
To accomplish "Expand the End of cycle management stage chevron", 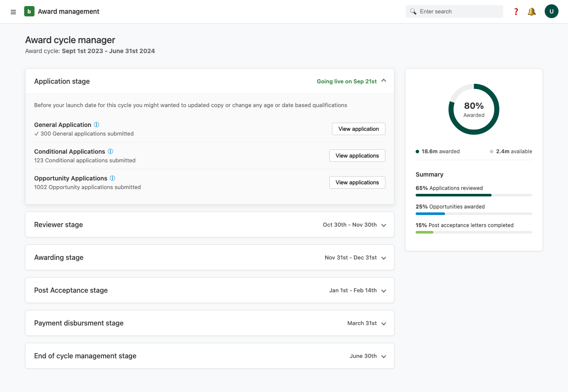I will pos(384,356).
